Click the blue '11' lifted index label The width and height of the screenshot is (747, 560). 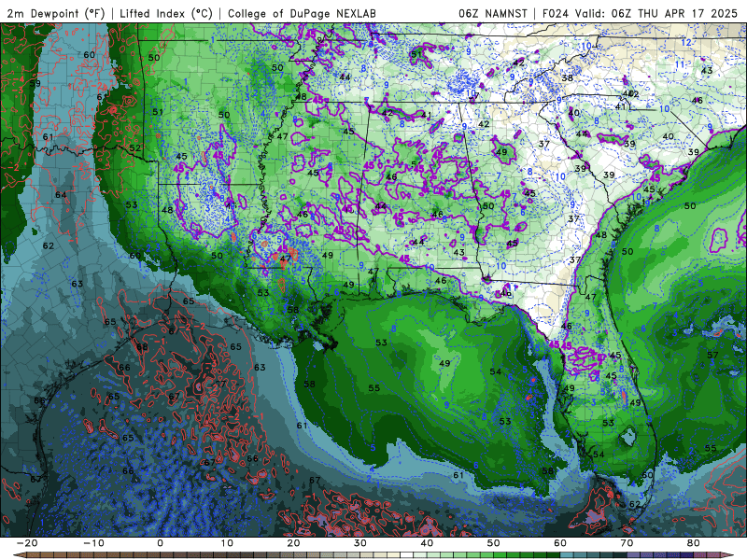680,64
